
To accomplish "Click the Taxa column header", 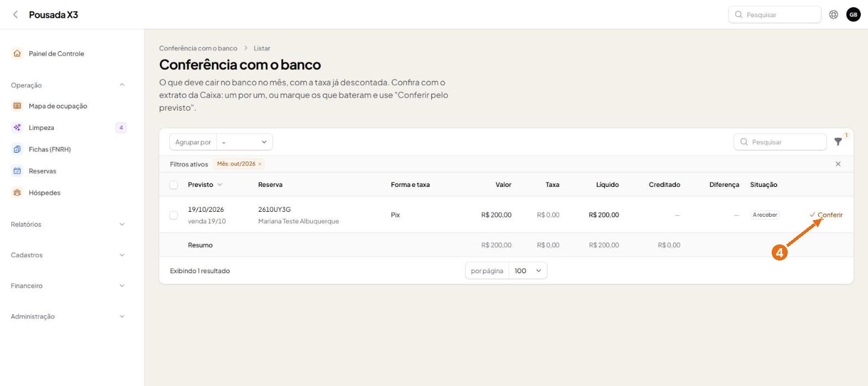I will pos(552,185).
